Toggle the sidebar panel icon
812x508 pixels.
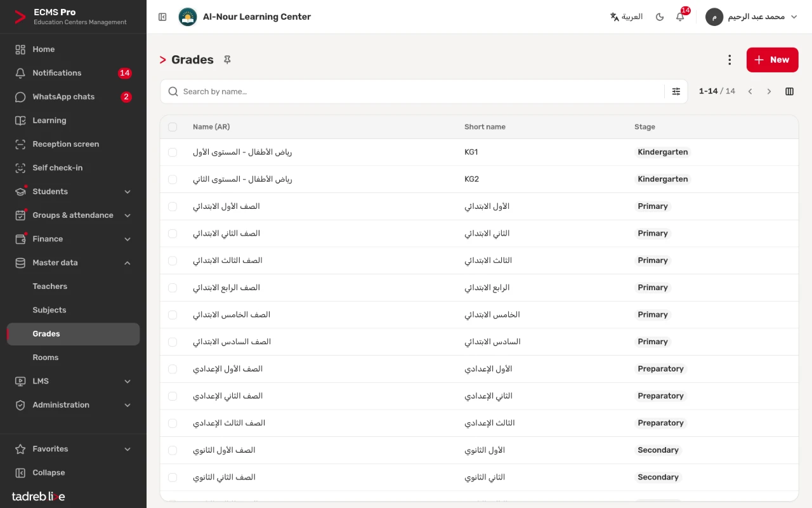[162, 17]
